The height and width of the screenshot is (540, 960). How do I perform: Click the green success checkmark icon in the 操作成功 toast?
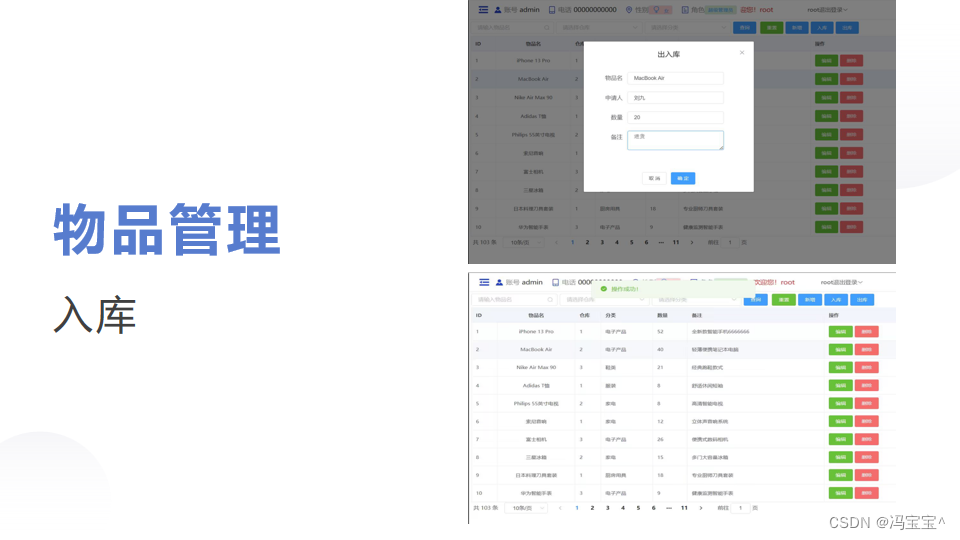[604, 289]
